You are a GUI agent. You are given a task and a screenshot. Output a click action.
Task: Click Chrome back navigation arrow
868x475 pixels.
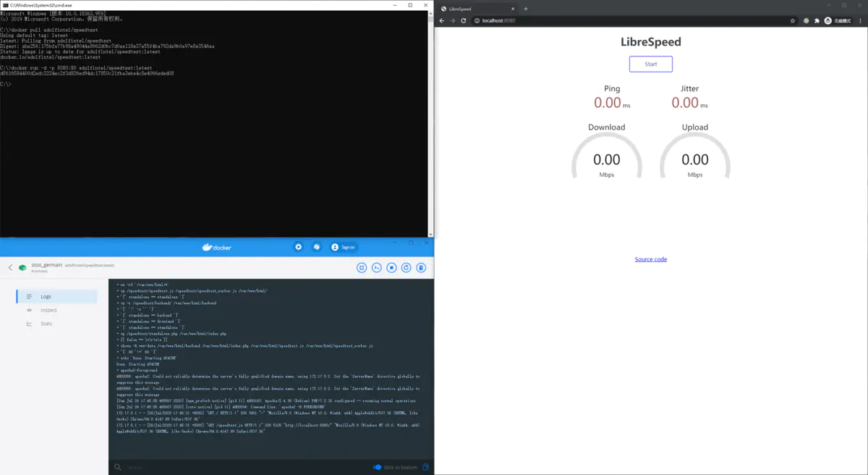(442, 20)
